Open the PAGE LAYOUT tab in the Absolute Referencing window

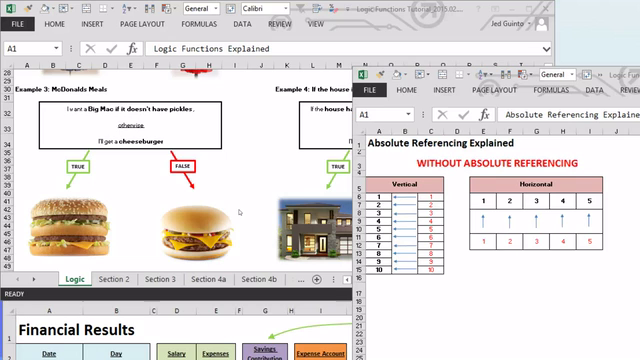click(494, 90)
